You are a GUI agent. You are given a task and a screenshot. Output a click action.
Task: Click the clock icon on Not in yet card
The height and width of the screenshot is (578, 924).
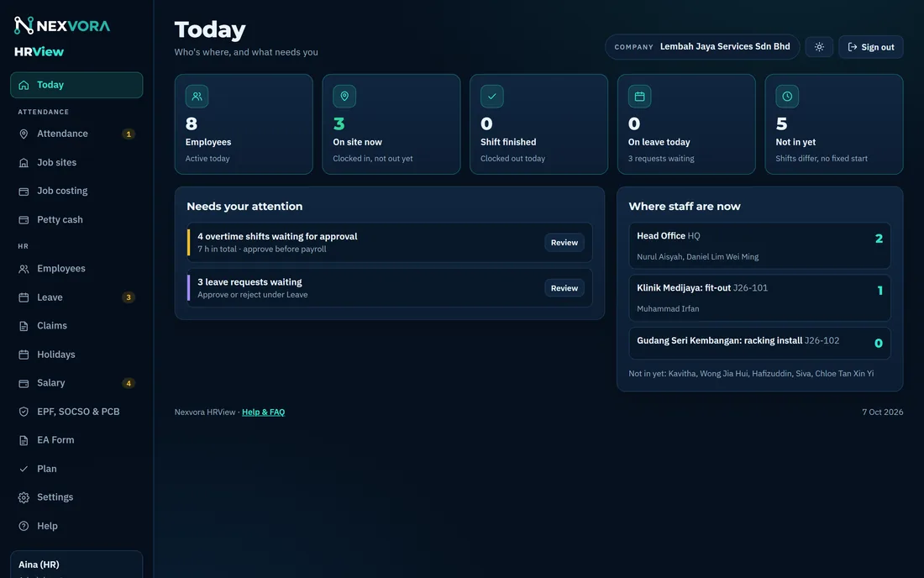[787, 96]
